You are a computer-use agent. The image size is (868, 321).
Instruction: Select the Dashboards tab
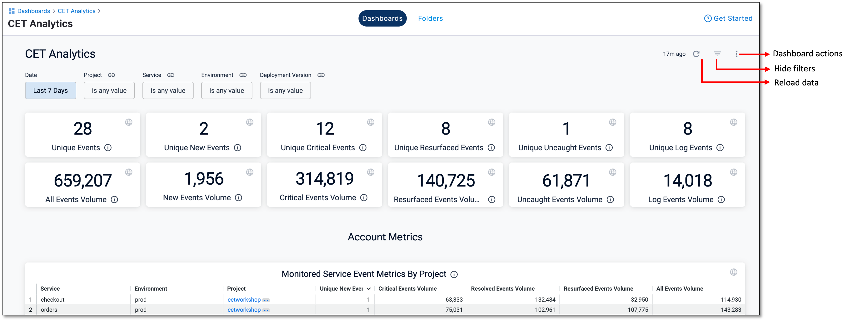tap(382, 18)
